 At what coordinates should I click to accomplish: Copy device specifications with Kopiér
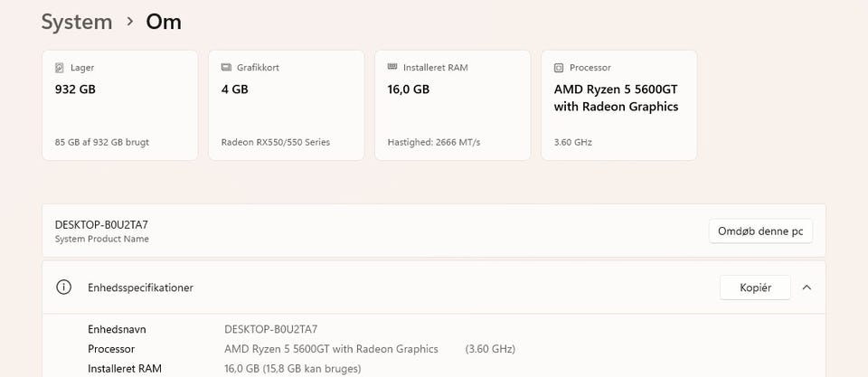pyautogui.click(x=755, y=287)
